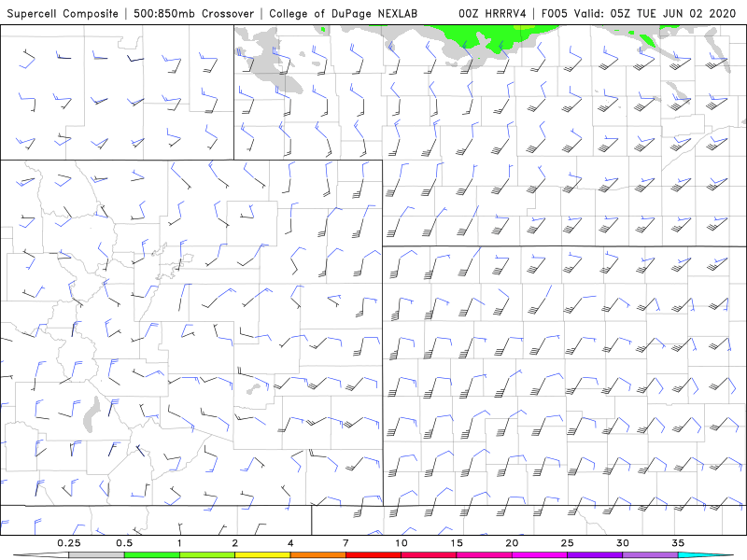The width and height of the screenshot is (747, 560).
Task: Click the legend value '1'
Action: pos(179,543)
